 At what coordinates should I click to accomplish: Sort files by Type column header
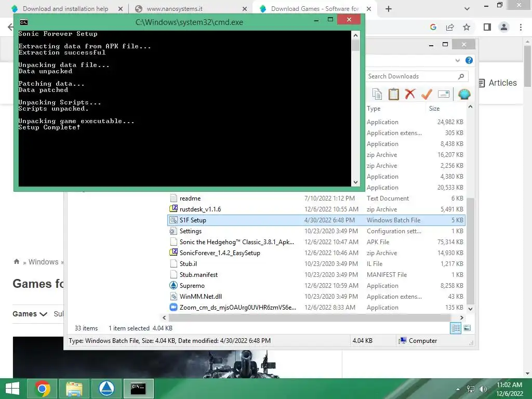pyautogui.click(x=374, y=109)
